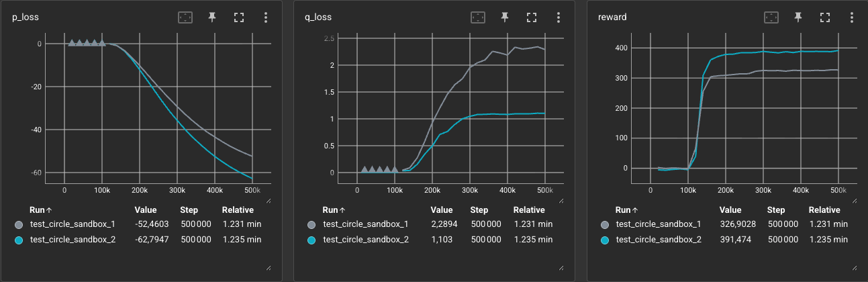Select test_circle_sandbox_2 row in reward table
868x282 pixels.
[727, 239]
